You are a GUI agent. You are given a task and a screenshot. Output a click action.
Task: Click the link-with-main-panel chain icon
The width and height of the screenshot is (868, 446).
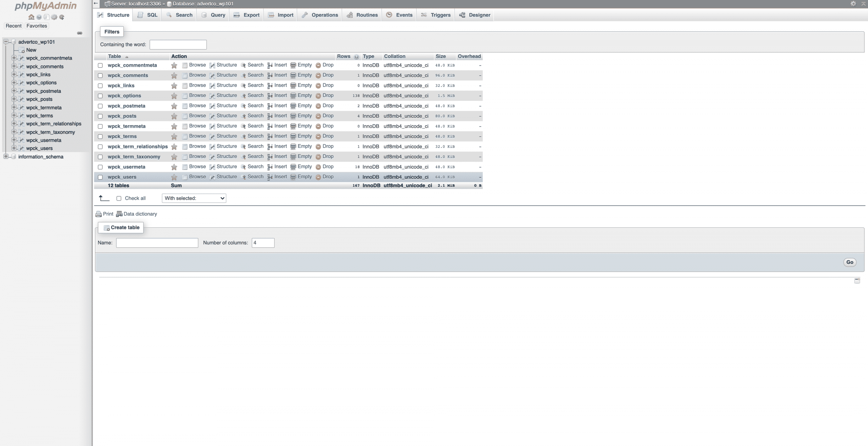tap(80, 33)
